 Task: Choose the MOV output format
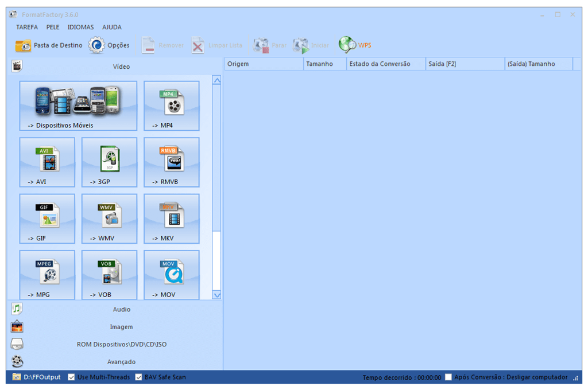click(171, 275)
